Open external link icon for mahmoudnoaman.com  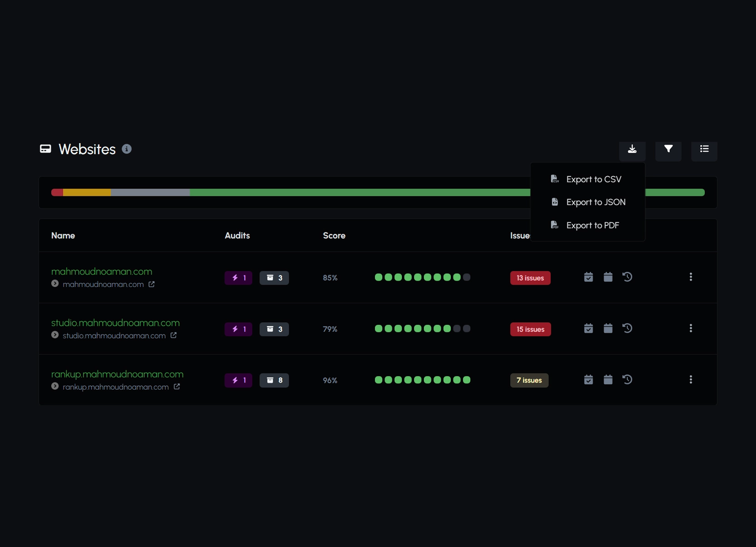click(151, 284)
